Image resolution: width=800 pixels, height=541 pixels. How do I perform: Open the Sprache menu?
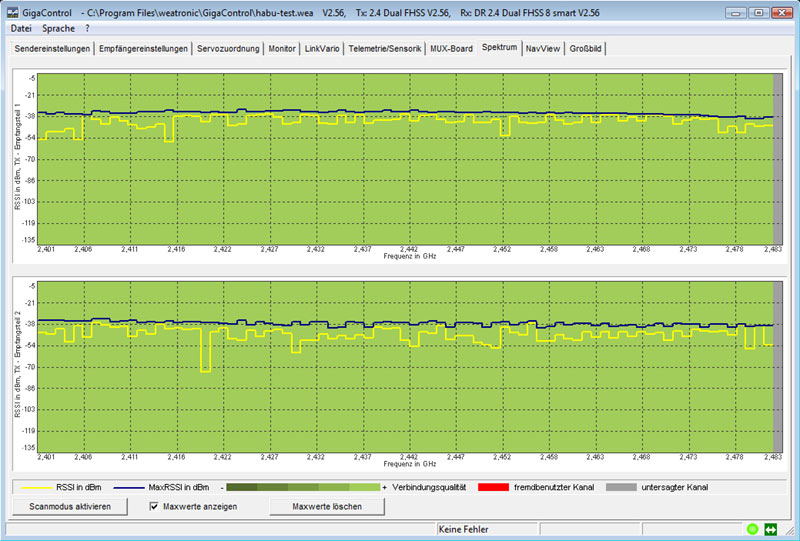point(58,29)
